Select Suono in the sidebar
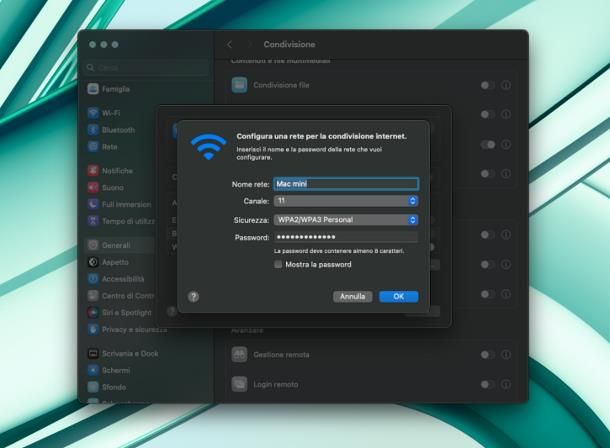 [106, 187]
